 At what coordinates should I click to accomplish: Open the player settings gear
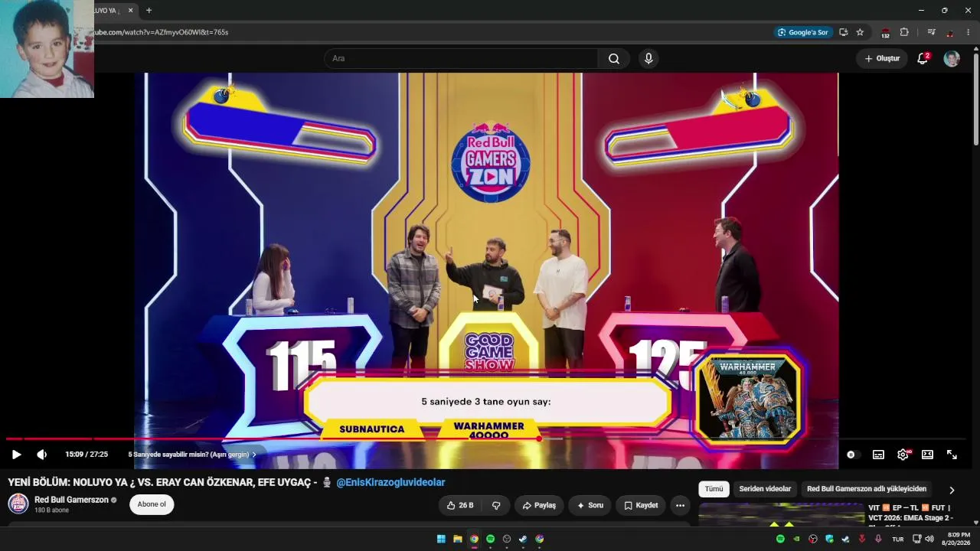tap(903, 455)
